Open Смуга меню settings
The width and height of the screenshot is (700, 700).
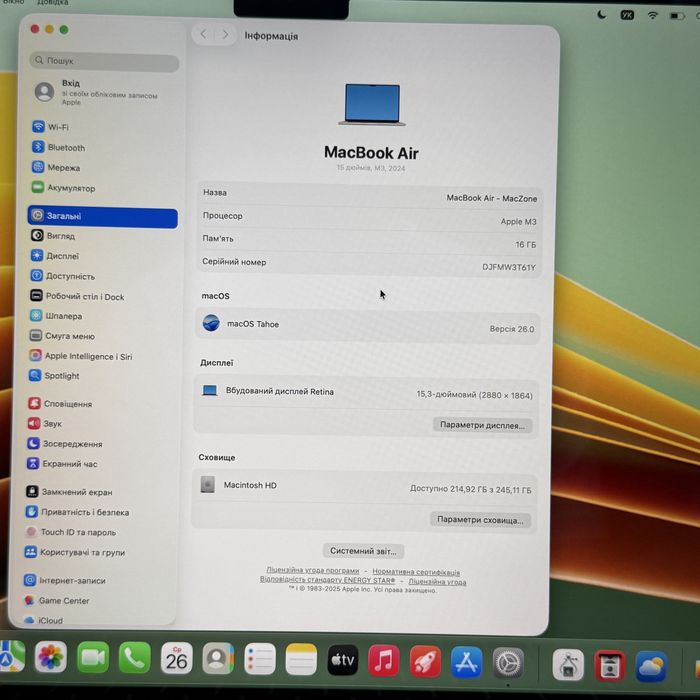click(x=62, y=336)
